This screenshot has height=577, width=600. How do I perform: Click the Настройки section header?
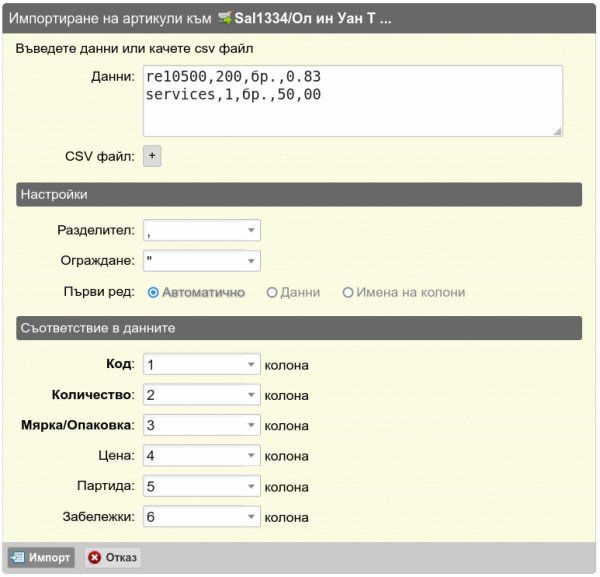299,194
